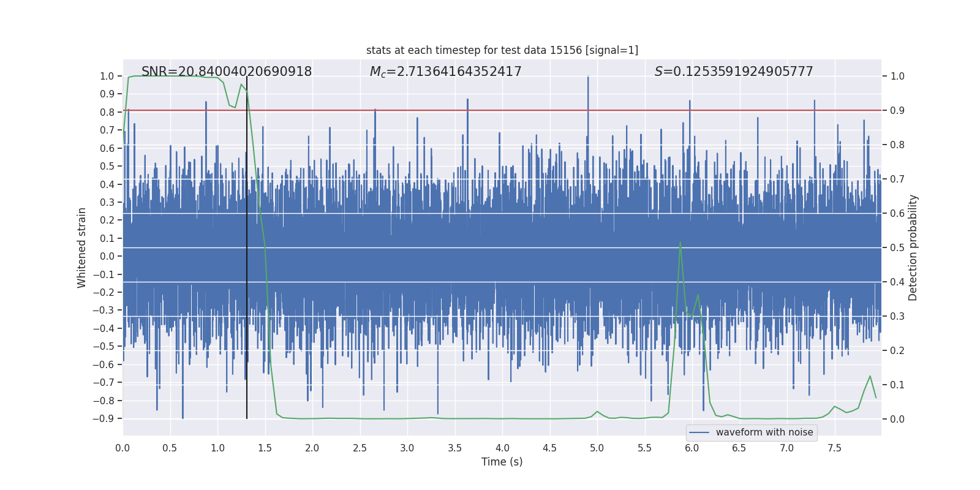980x490 pixels.
Task: Click the 0.9 tick on Detection probability axis
Action: tap(897, 111)
